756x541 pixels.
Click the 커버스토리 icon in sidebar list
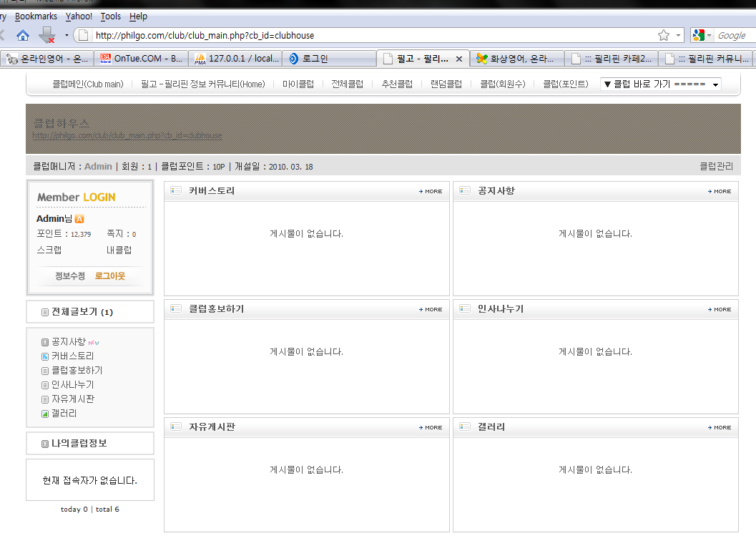pos(45,356)
